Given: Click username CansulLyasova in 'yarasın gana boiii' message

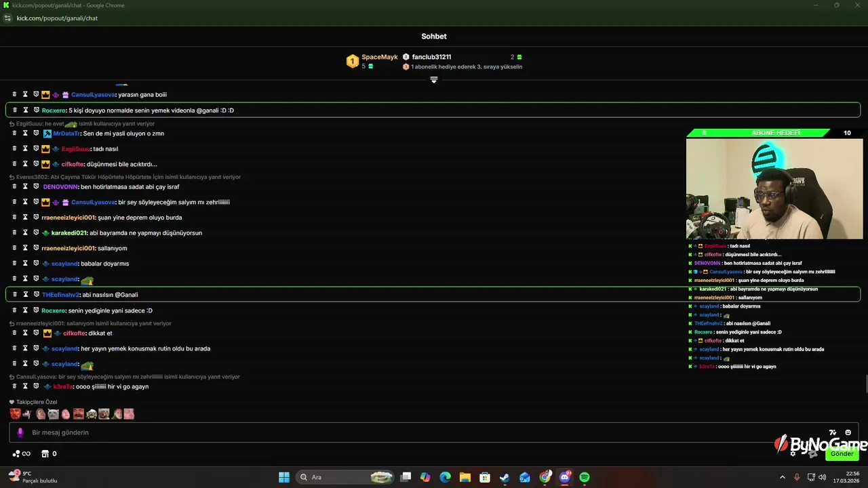Looking at the screenshot, I should (x=94, y=94).
